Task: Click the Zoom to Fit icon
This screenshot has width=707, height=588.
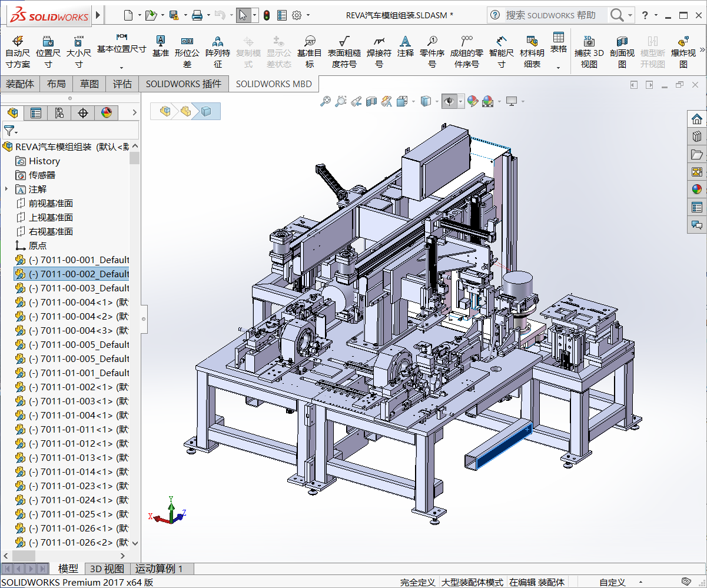Action: [326, 101]
